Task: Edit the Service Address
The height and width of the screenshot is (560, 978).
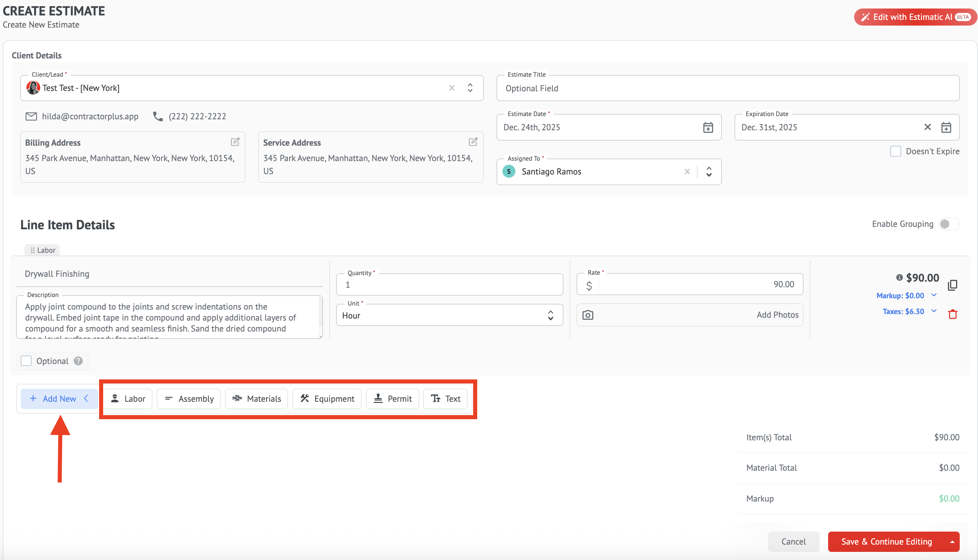Action: click(473, 142)
